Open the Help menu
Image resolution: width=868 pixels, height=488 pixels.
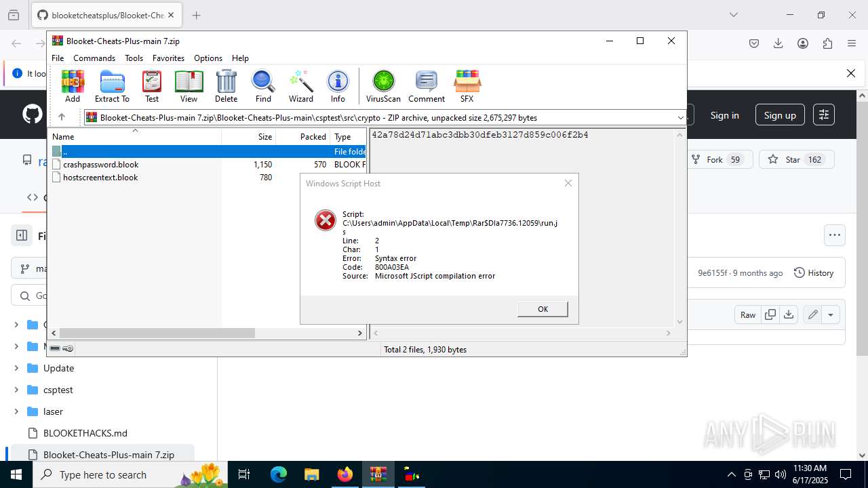240,58
